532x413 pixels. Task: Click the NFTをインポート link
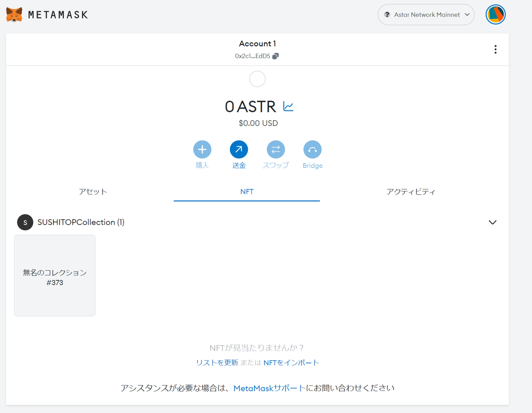pos(291,363)
